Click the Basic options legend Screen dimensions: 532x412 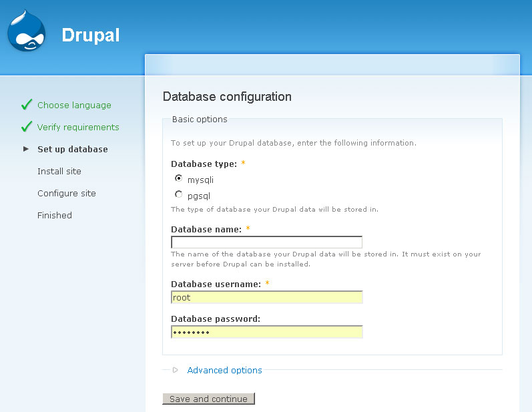tap(200, 119)
